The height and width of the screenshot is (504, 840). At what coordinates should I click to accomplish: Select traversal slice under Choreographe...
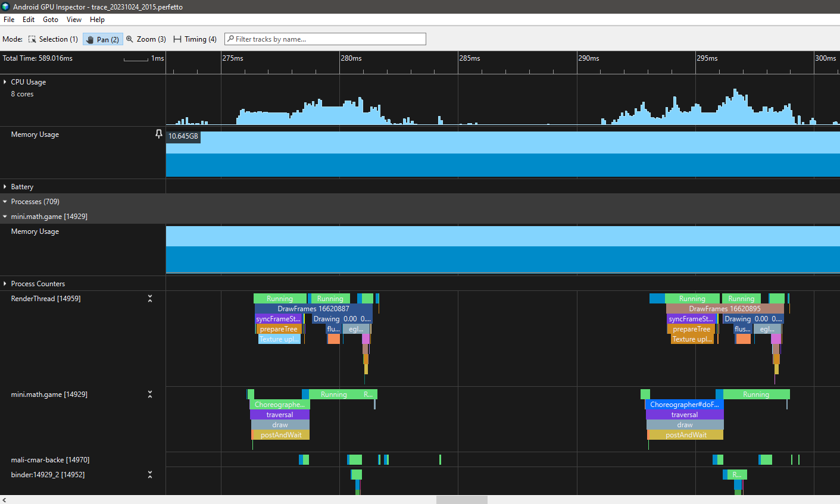280,415
